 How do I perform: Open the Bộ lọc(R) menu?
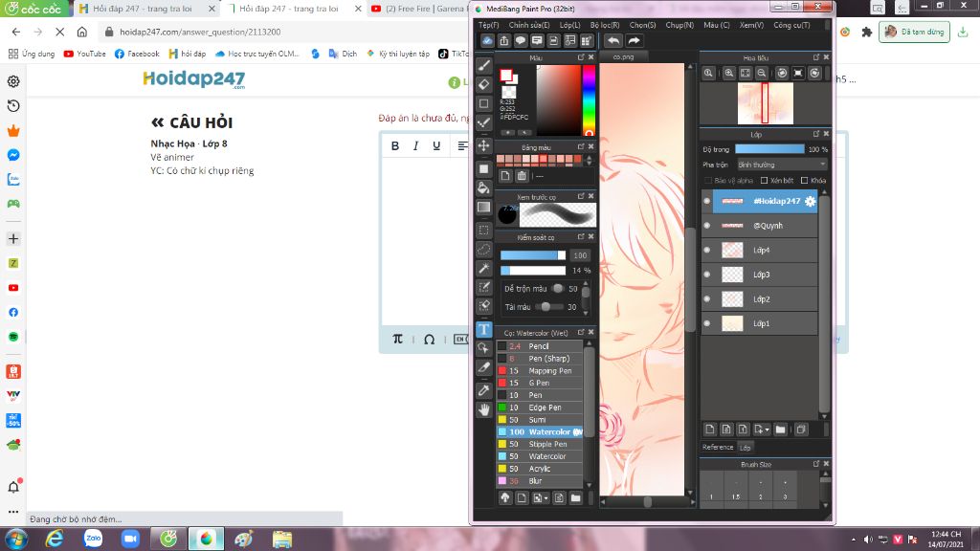(605, 25)
